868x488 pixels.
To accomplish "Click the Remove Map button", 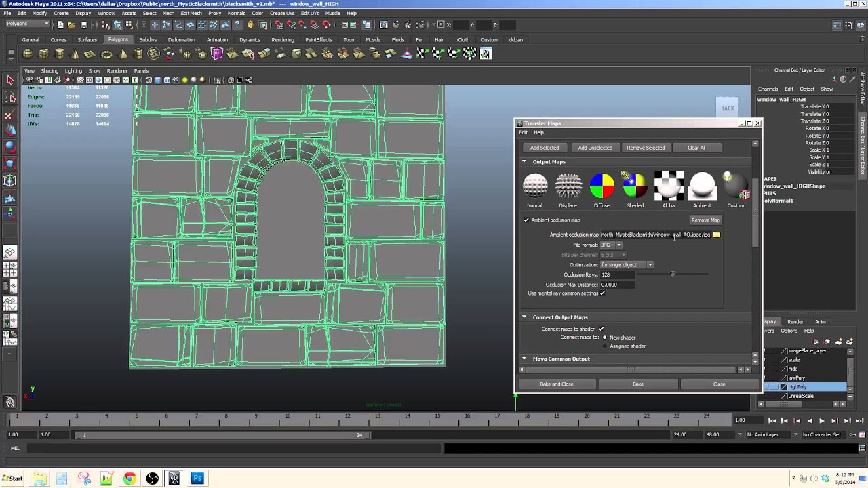I will click(x=706, y=220).
